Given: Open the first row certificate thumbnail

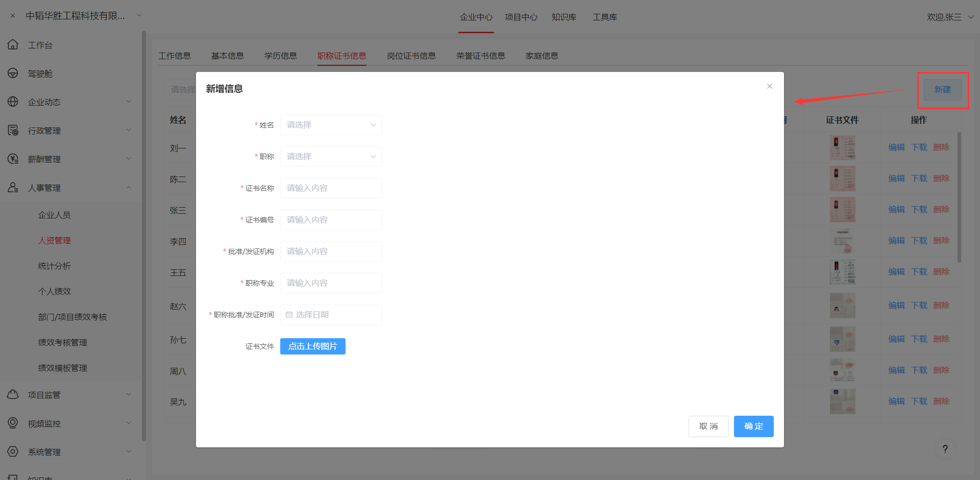Looking at the screenshot, I should (x=843, y=147).
